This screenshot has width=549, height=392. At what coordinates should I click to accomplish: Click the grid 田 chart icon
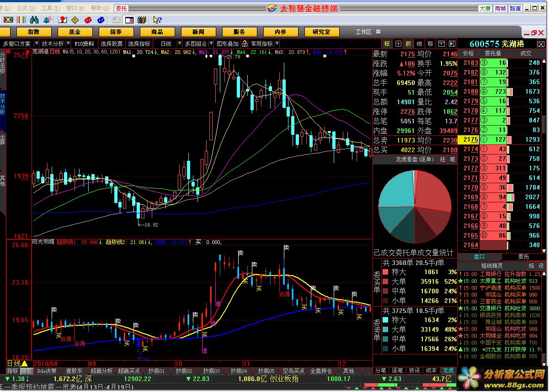pos(398,44)
